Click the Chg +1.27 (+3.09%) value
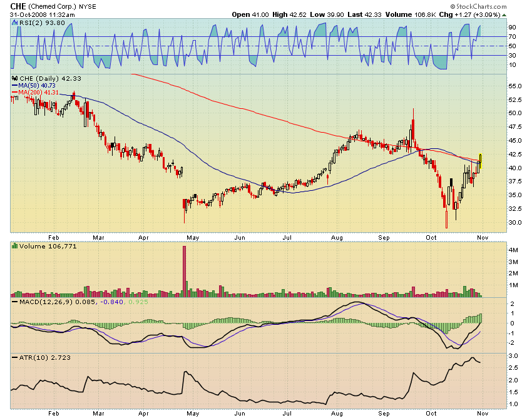This screenshot has width=532, height=418. tap(469, 14)
